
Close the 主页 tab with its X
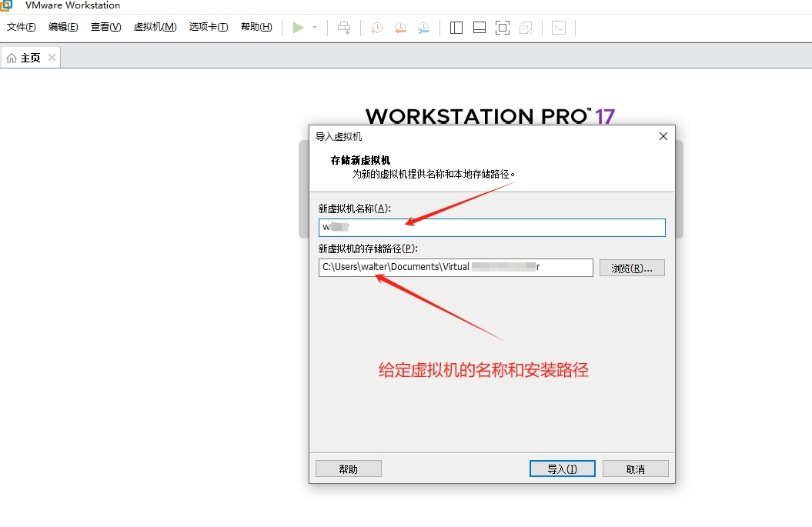click(x=52, y=58)
